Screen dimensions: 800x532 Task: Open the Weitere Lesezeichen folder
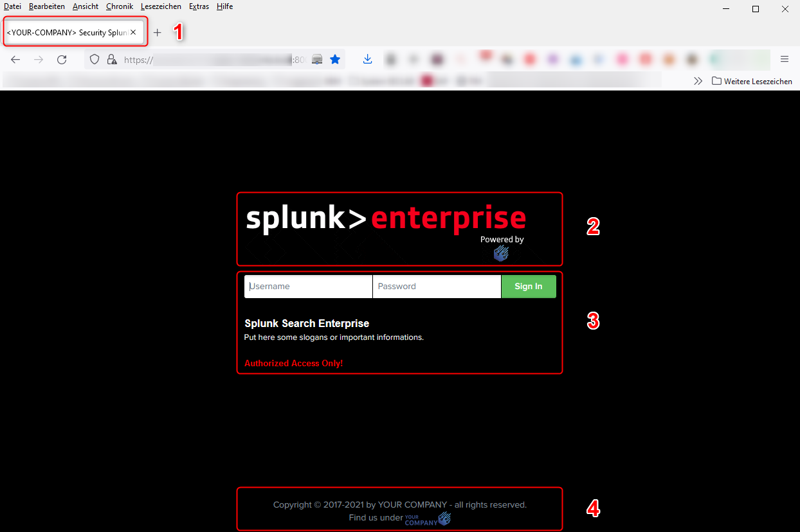click(x=752, y=82)
